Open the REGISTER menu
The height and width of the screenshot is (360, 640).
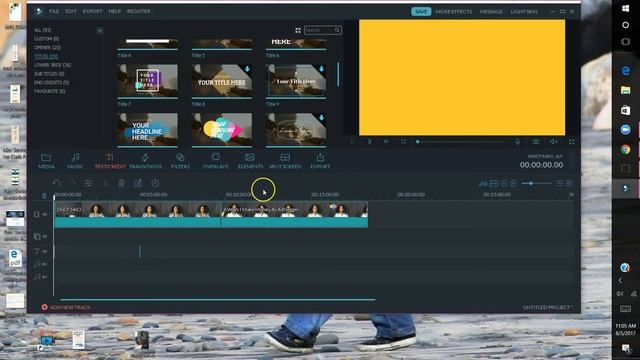(x=138, y=11)
